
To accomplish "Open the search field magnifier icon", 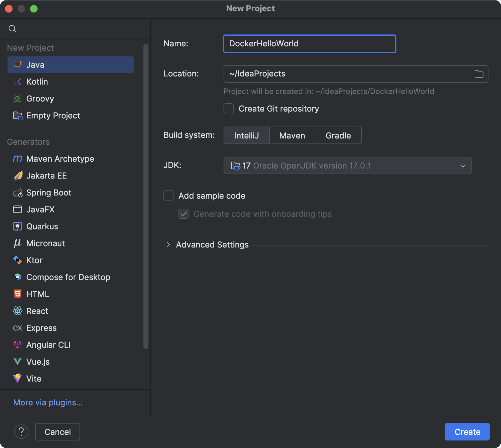I will [x=13, y=29].
